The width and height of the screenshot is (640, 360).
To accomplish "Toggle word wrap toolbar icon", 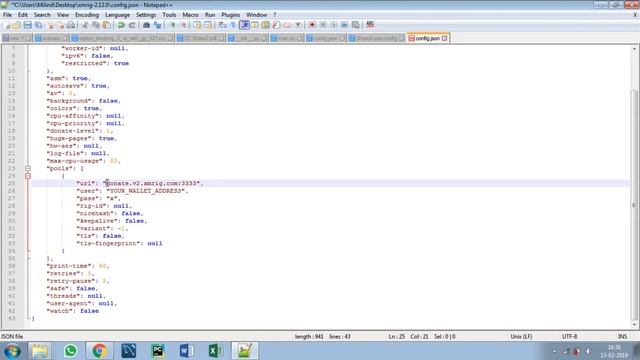I will click(x=222, y=25).
